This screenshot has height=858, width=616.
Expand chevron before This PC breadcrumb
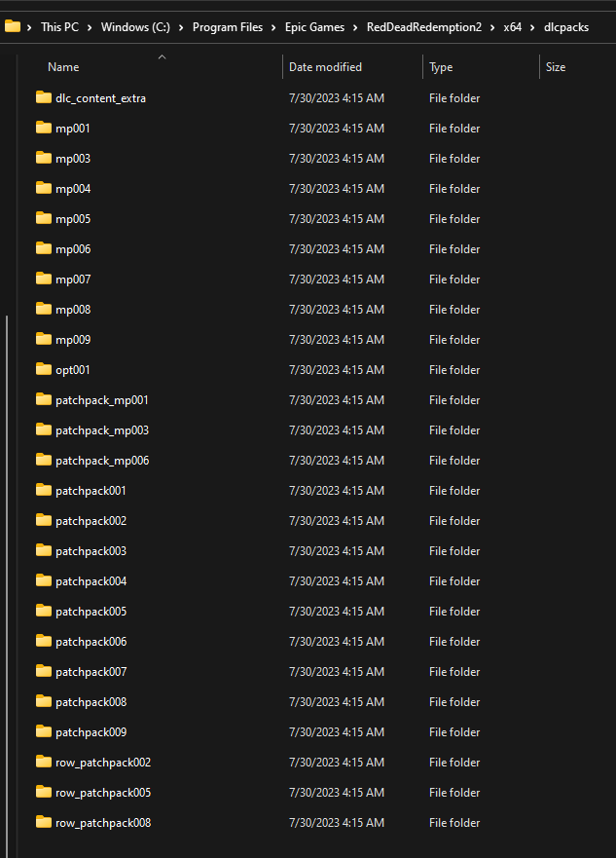click(29, 27)
